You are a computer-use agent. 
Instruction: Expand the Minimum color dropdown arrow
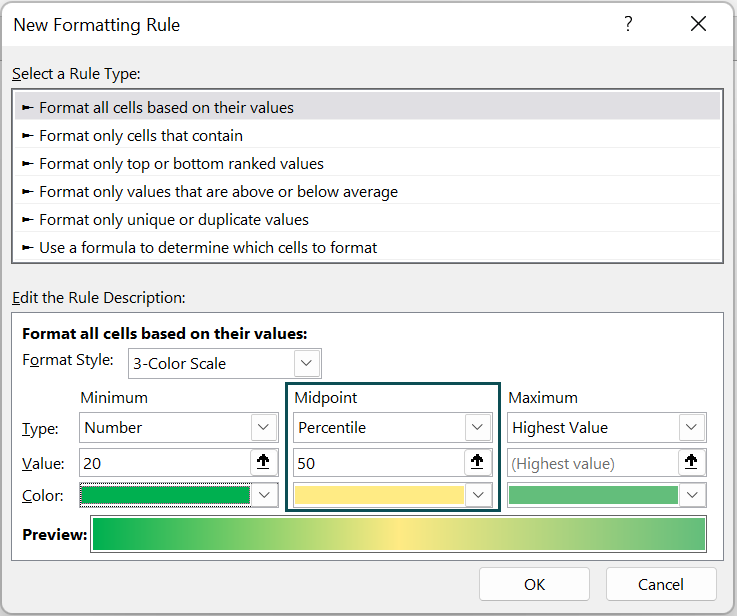pyautogui.click(x=264, y=495)
